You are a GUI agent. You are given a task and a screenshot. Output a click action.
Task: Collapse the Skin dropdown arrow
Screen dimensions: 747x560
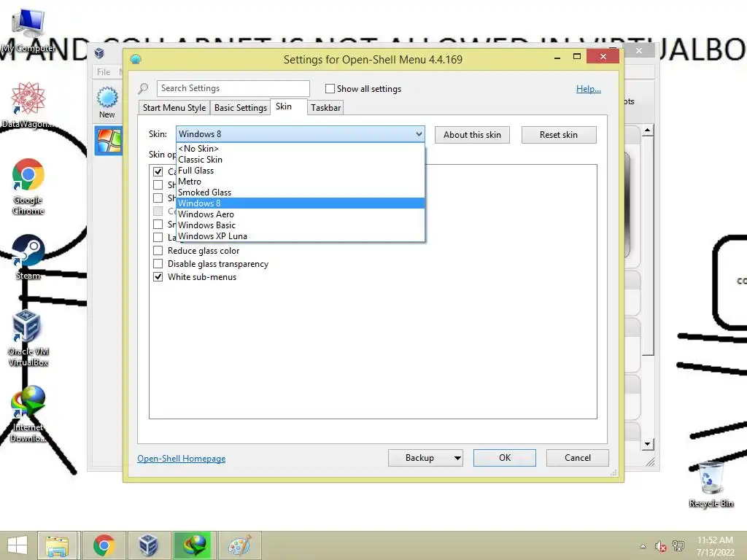coord(419,134)
